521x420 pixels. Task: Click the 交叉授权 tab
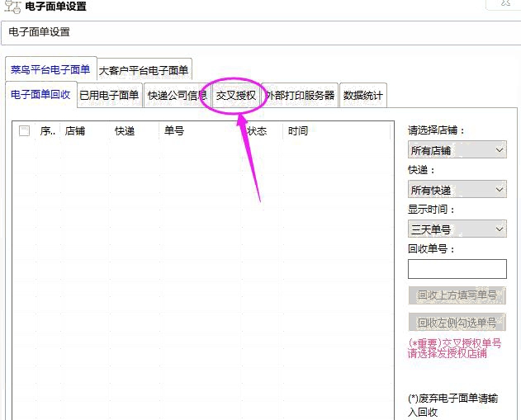tap(235, 96)
